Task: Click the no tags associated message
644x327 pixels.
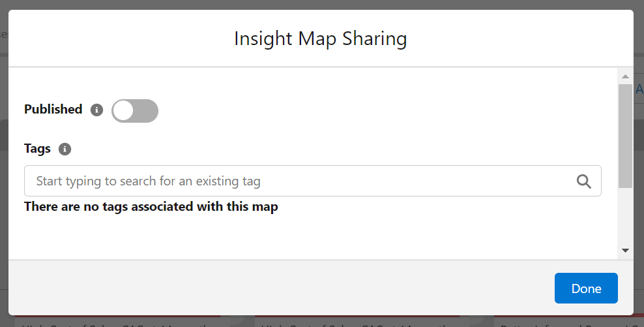Action: pos(151,207)
